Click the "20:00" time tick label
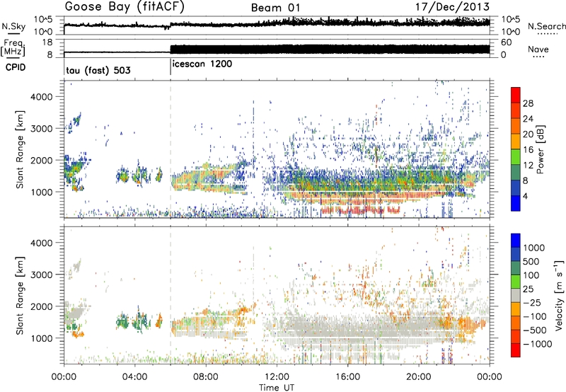Viewport: 566px width, 392px height. [418, 377]
